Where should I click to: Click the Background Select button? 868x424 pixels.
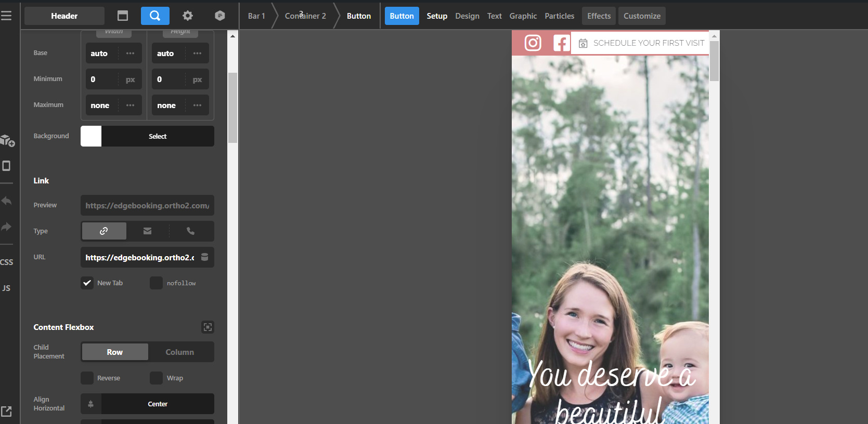tap(158, 137)
